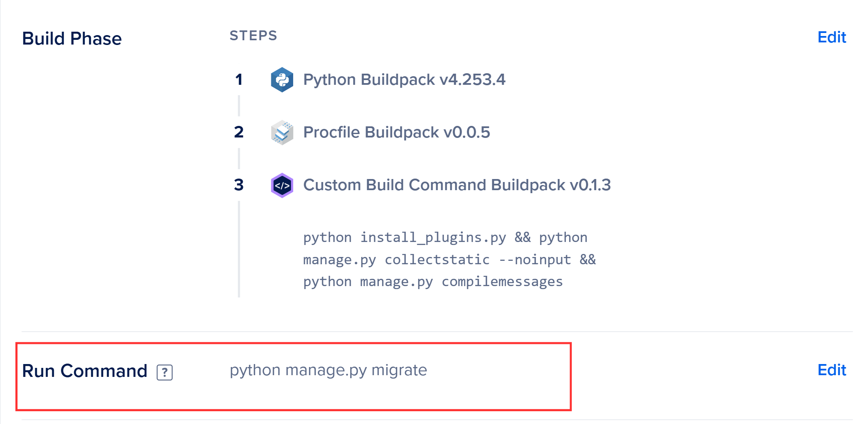
Task: Open the Run Command help question mark
Action: [x=164, y=372]
